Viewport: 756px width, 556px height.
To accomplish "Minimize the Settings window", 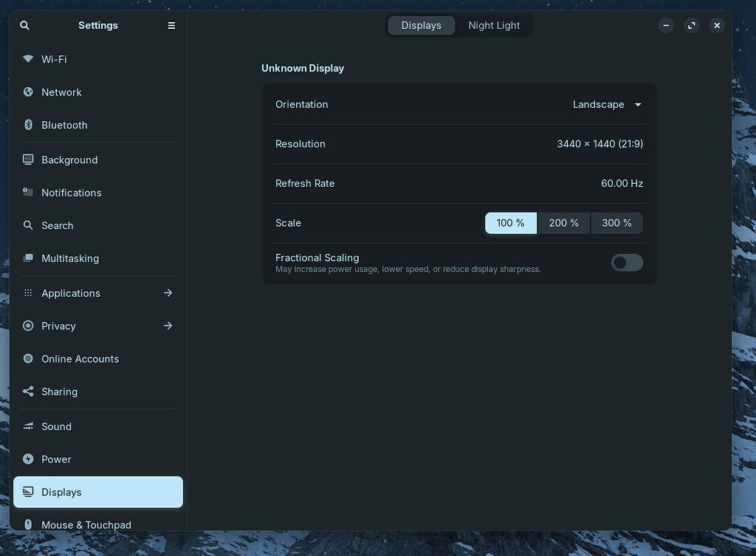I will tap(666, 26).
